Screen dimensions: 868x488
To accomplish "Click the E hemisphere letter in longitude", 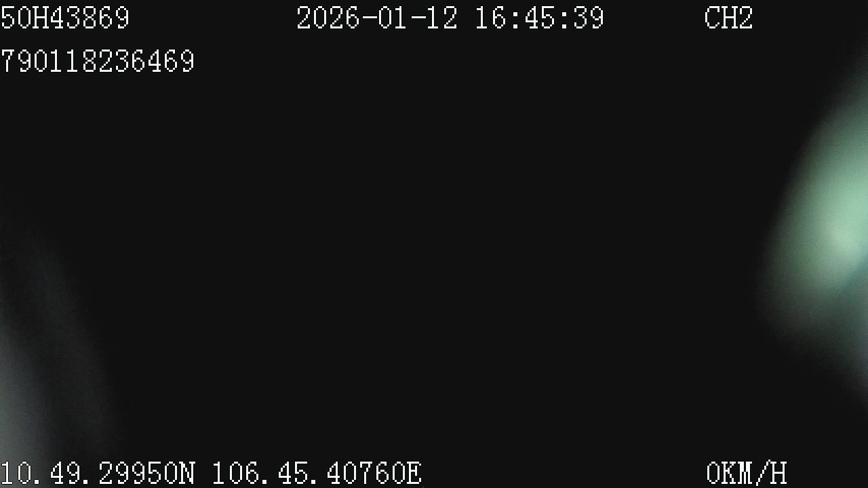I will 414,474.
